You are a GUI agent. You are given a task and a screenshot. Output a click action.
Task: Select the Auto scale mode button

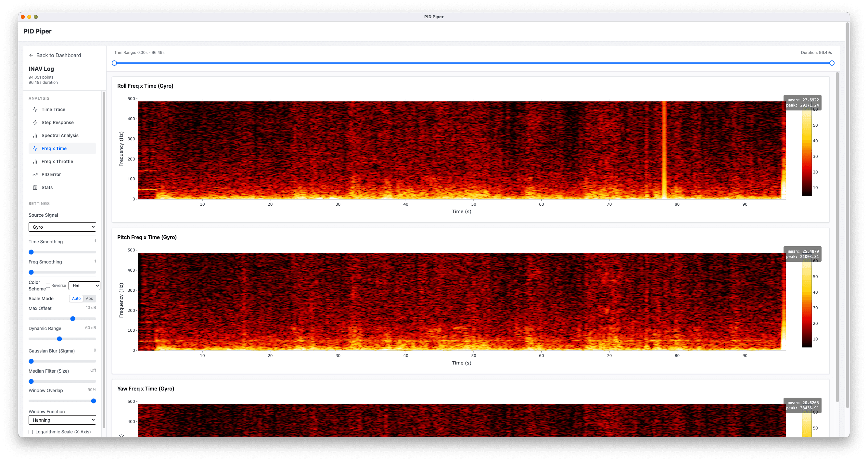[76, 299]
